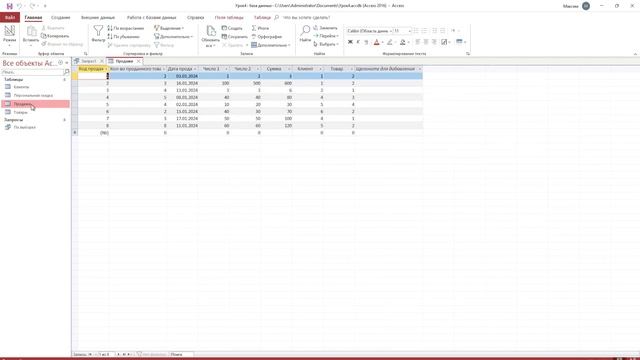
Task: Open the Дополнительно advanced filter dropdown
Action: [x=173, y=36]
